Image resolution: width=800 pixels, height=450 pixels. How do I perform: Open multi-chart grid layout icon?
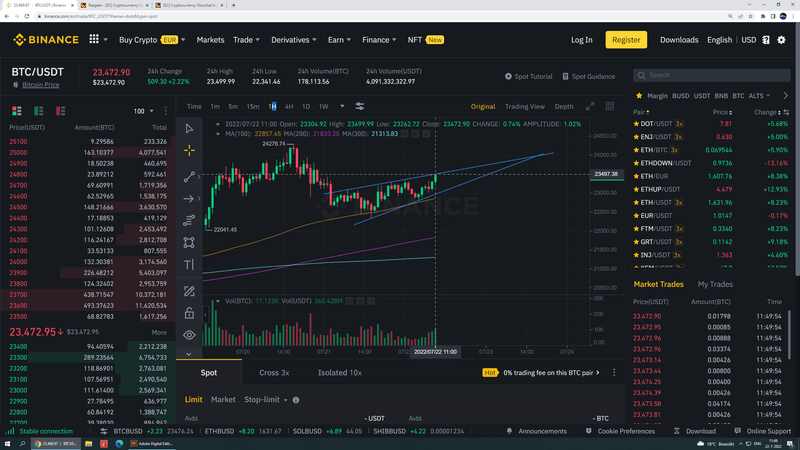pos(610,106)
